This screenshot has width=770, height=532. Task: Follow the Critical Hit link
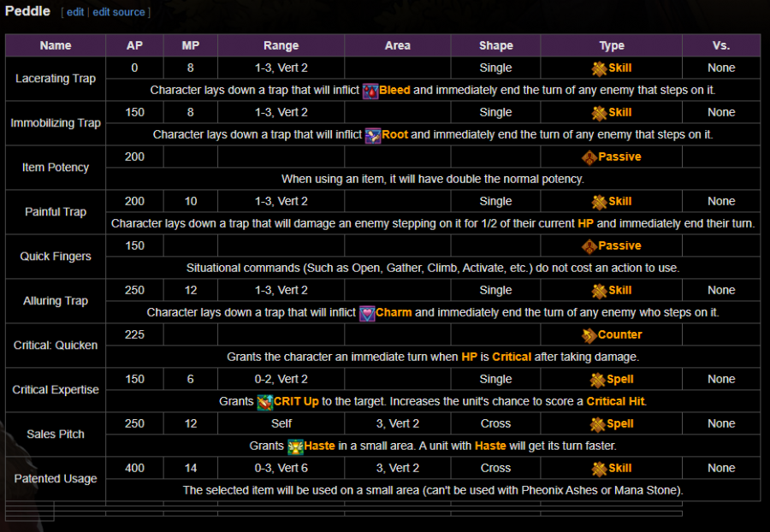(615, 401)
